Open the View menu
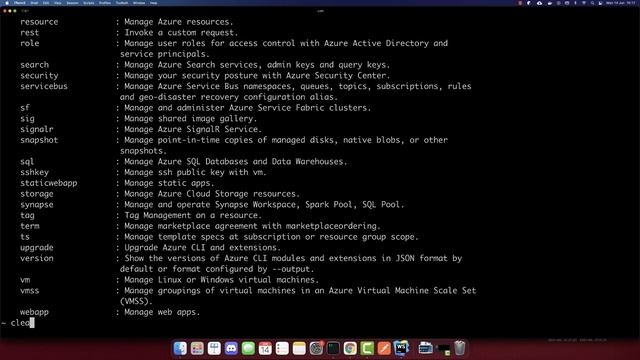 (x=58, y=3)
